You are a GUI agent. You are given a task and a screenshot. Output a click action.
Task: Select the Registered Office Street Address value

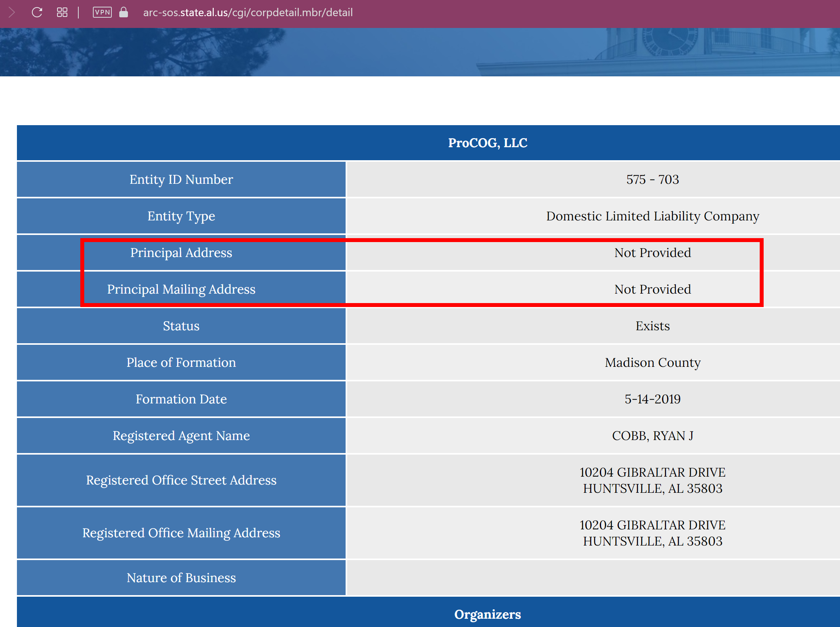click(x=653, y=480)
